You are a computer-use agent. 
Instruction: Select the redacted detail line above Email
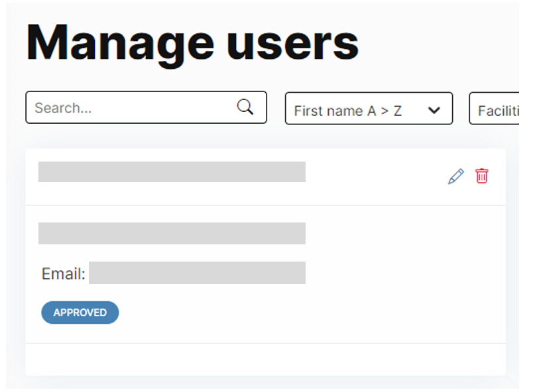[x=172, y=234]
